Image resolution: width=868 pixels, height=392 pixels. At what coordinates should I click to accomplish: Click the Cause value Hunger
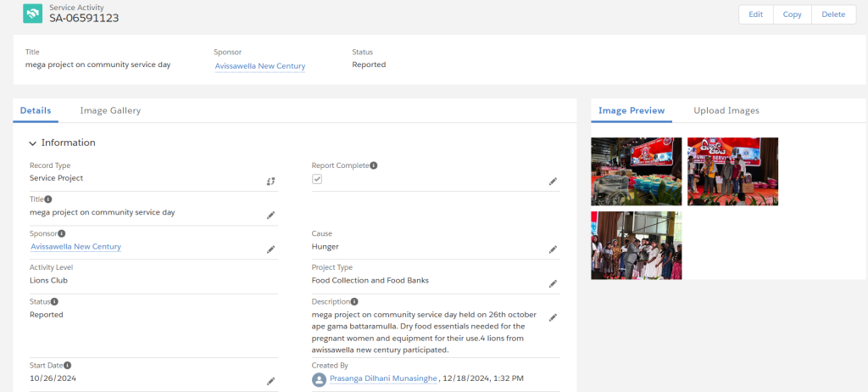point(325,247)
